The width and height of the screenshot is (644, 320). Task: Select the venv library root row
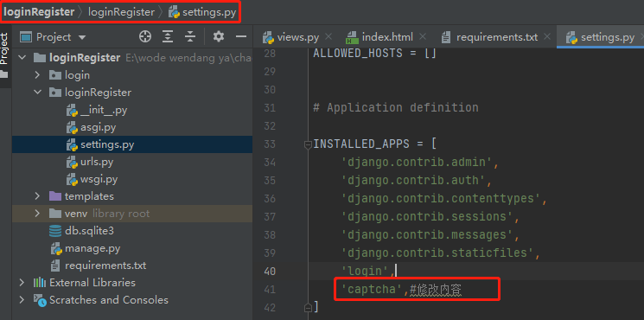click(132, 214)
